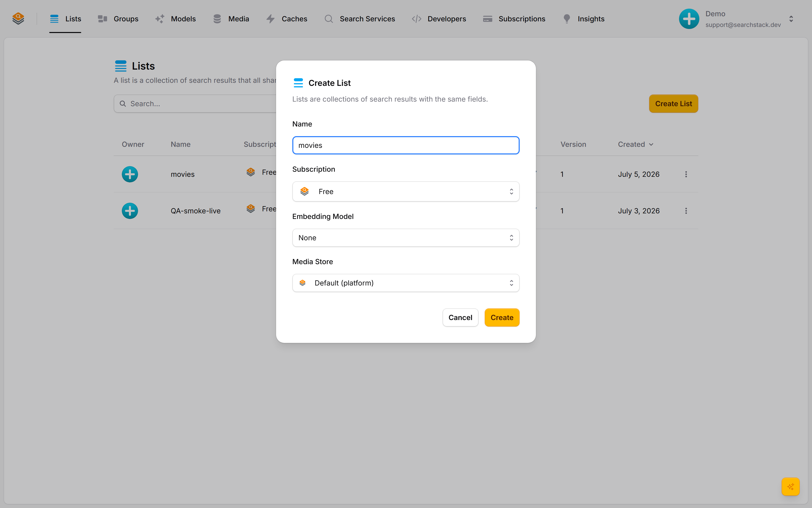Click Create to submit the list
Screen dimensions: 812x508
click(502, 317)
